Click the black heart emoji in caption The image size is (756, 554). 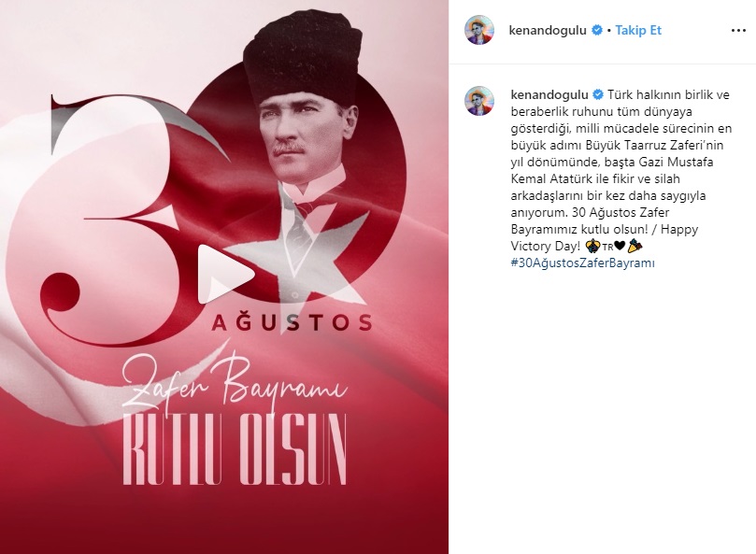point(620,247)
